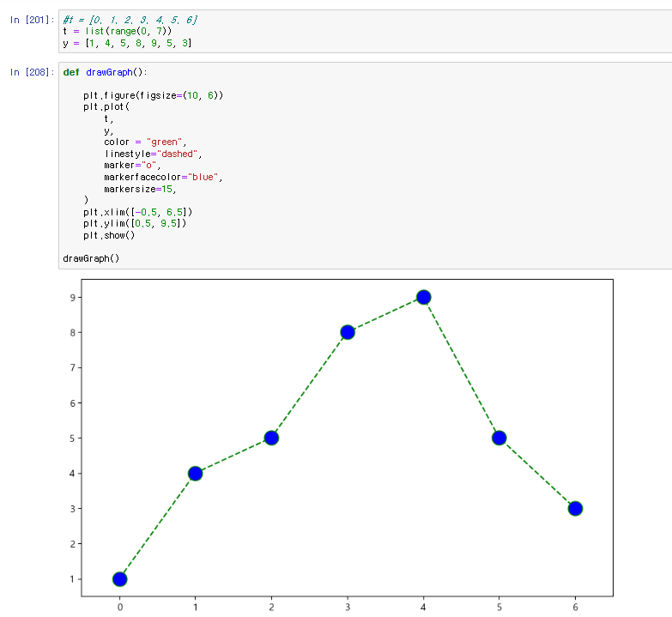Image resolution: width=672 pixels, height=617 pixels.
Task: Click the y-axis tick label 7
Action: [72, 367]
